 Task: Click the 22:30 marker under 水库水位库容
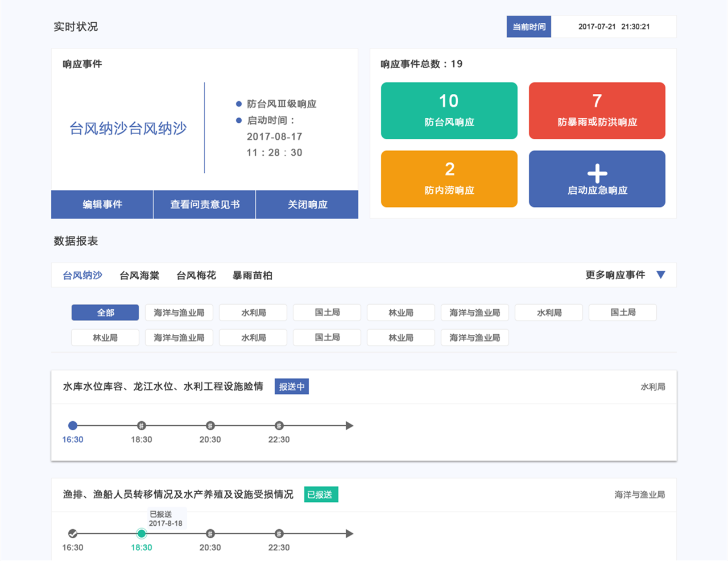[x=279, y=426]
